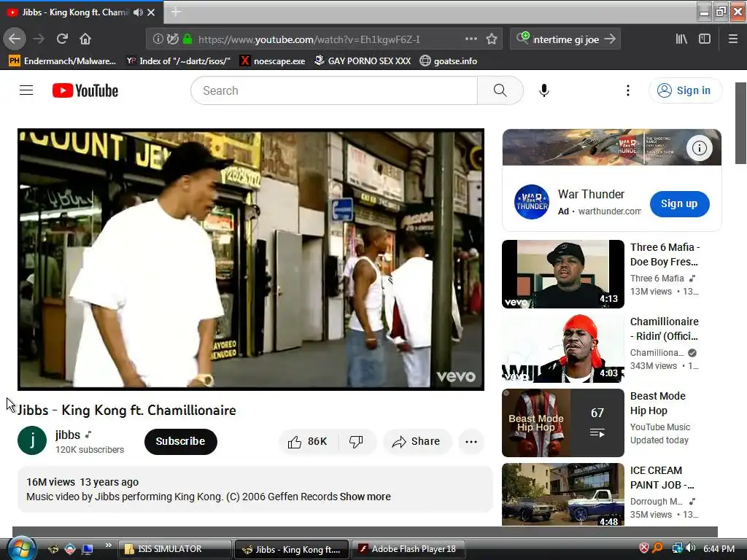Expand the quick launch chevron on taskbar
The image size is (747, 560).
click(x=108, y=545)
